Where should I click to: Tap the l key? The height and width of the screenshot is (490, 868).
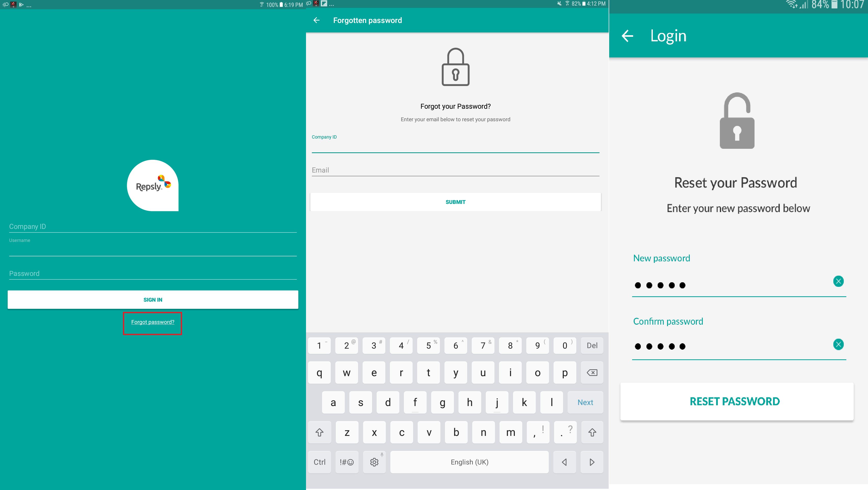(552, 402)
